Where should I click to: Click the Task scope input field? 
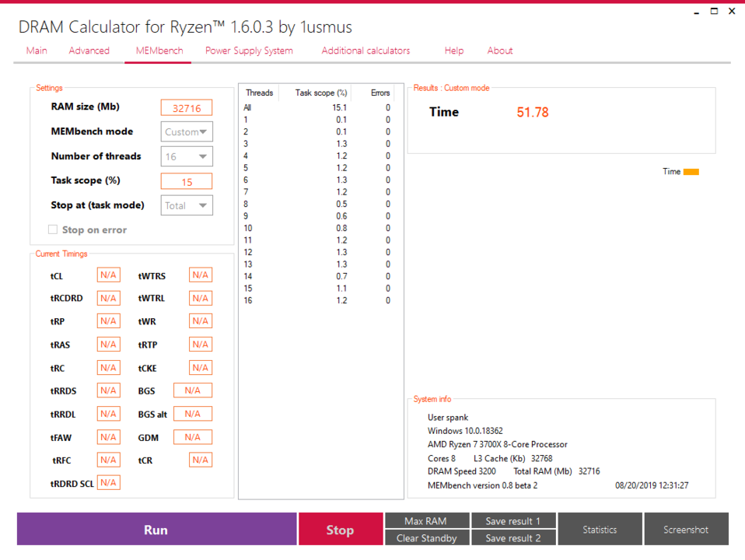tap(187, 181)
